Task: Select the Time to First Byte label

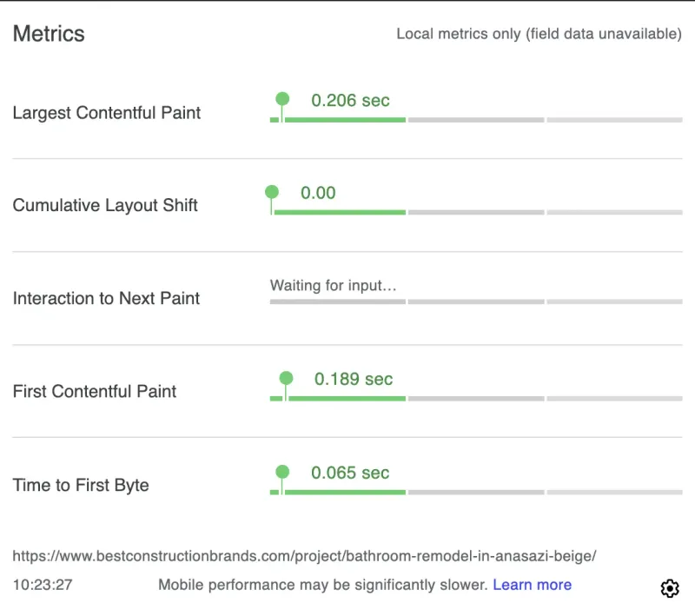Action: click(81, 485)
